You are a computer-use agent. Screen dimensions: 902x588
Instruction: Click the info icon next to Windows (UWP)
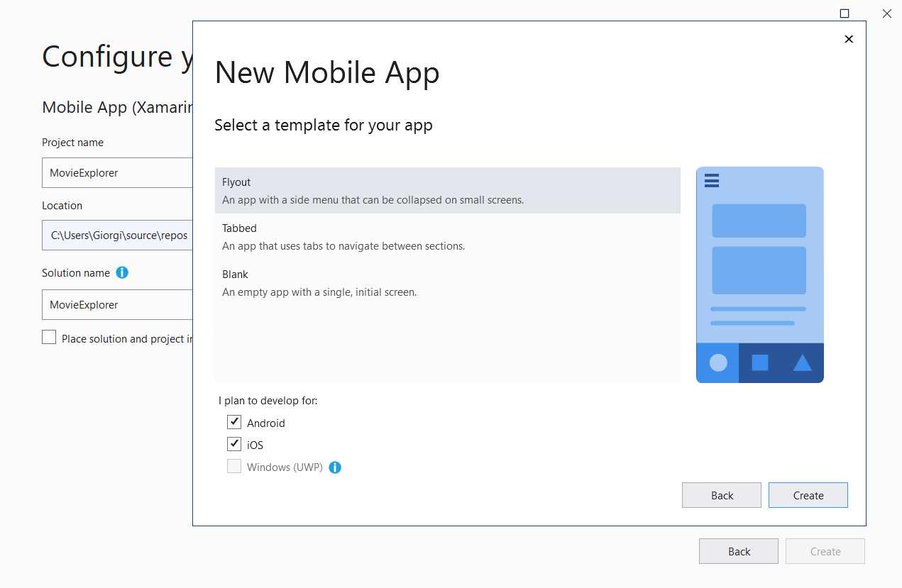coord(335,467)
